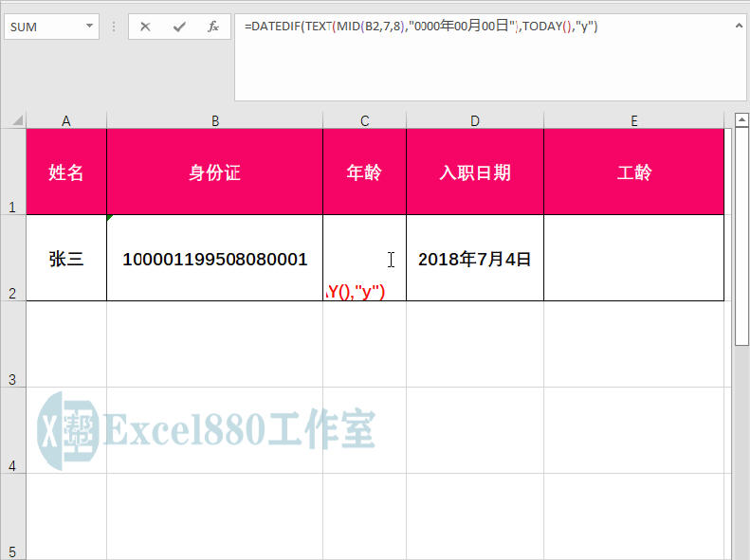The image size is (750, 560).
Task: Select row 5 header
Action: tap(13, 517)
